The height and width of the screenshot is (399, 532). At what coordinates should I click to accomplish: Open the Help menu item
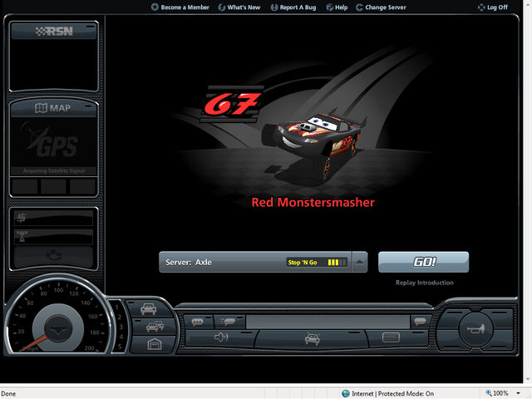coord(337,7)
